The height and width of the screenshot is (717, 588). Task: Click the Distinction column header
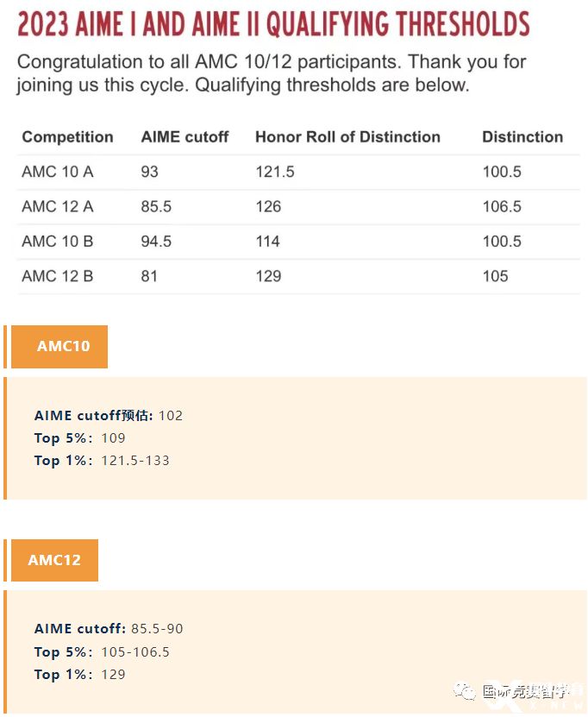coord(522,136)
